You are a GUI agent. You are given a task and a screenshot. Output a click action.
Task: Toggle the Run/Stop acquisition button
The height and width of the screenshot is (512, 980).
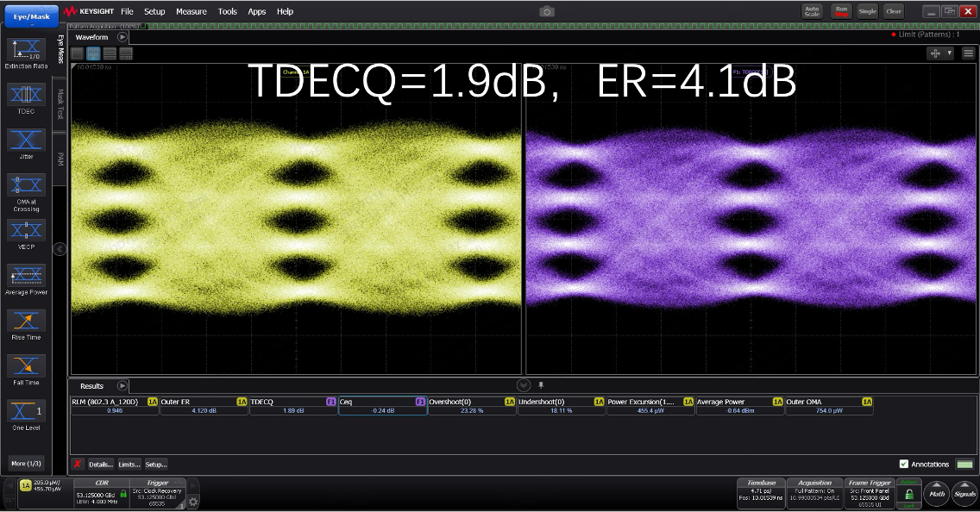[x=840, y=11]
